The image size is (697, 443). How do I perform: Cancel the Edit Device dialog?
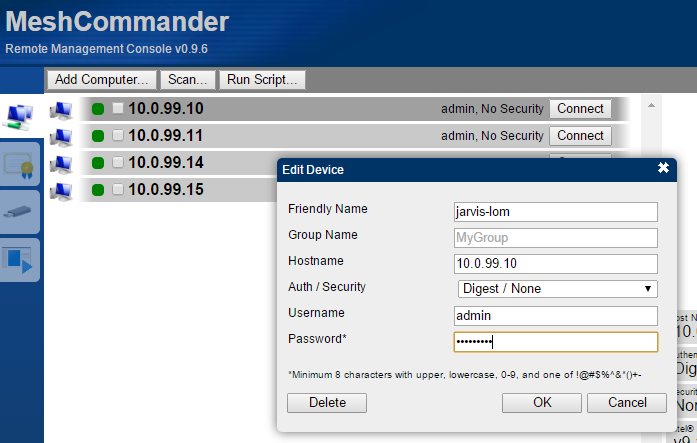[627, 403]
